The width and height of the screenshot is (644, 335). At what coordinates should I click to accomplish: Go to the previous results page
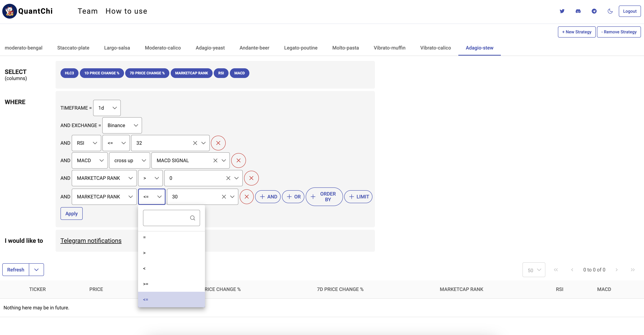coord(572,270)
